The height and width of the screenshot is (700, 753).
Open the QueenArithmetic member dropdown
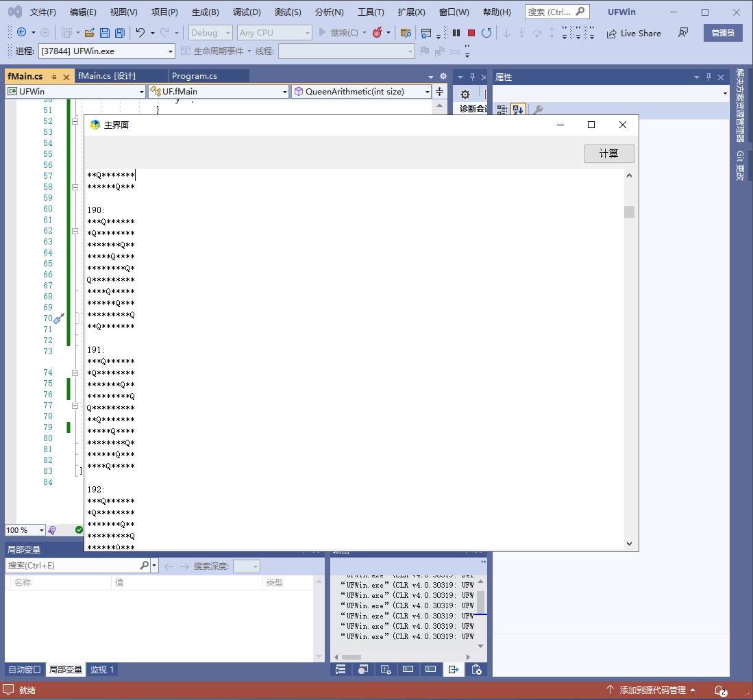point(361,91)
